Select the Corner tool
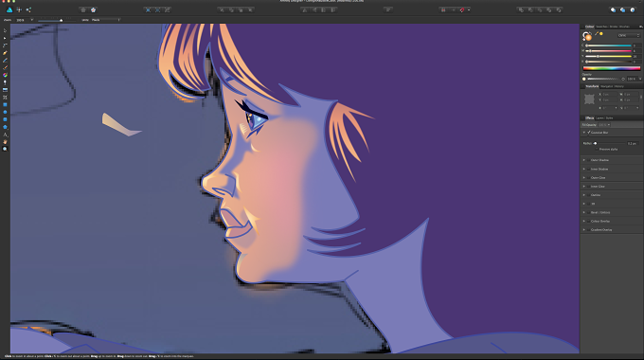This screenshot has width=644, height=360. pyautogui.click(x=5, y=45)
